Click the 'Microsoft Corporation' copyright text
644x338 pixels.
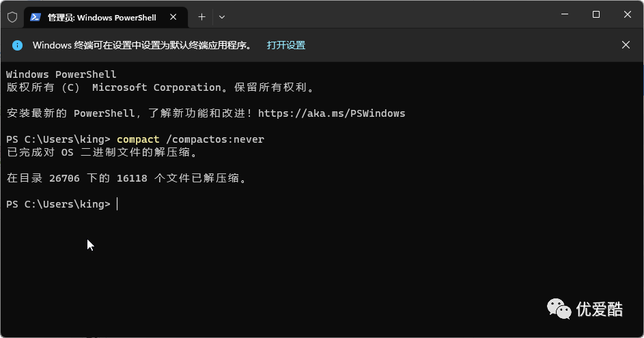click(x=156, y=87)
